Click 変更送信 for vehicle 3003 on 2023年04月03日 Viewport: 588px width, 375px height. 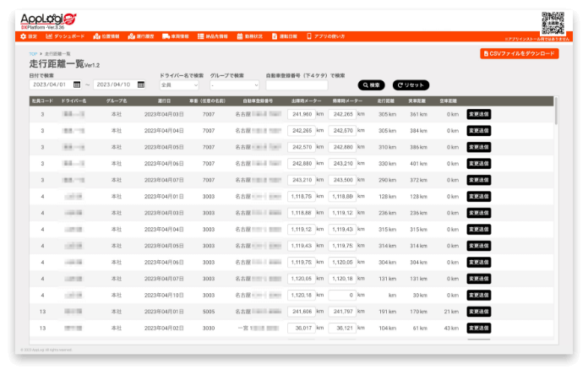coord(478,213)
